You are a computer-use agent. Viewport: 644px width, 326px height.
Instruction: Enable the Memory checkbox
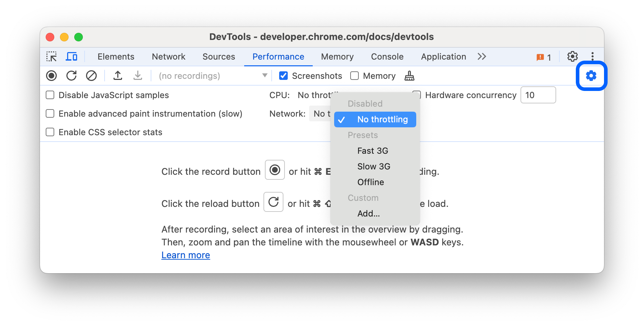[354, 76]
